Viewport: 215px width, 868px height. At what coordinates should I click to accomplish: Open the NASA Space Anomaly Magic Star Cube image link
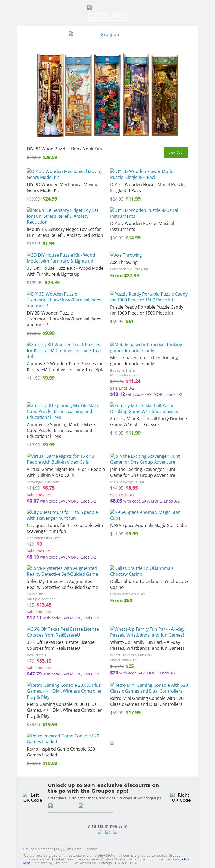coord(145,515)
